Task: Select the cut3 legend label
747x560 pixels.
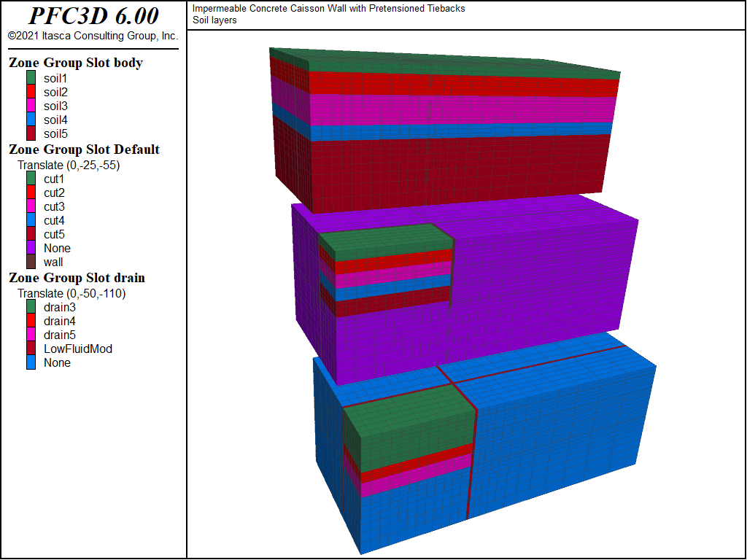Action: pyautogui.click(x=54, y=206)
